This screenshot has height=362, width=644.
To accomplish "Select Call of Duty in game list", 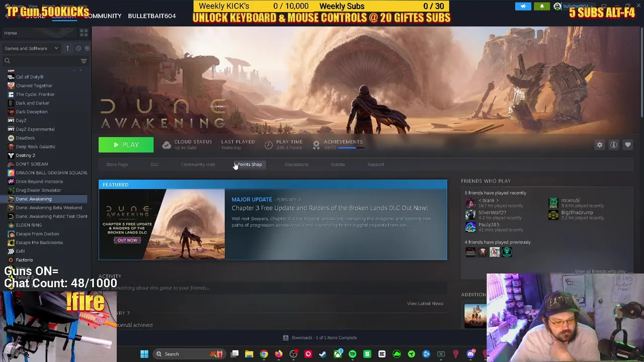I will (30, 77).
